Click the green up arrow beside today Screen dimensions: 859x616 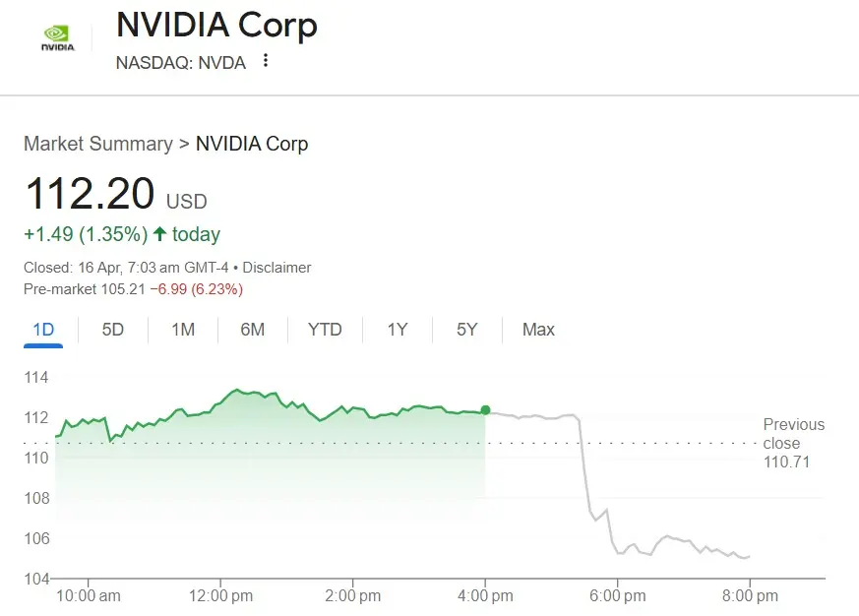point(159,234)
